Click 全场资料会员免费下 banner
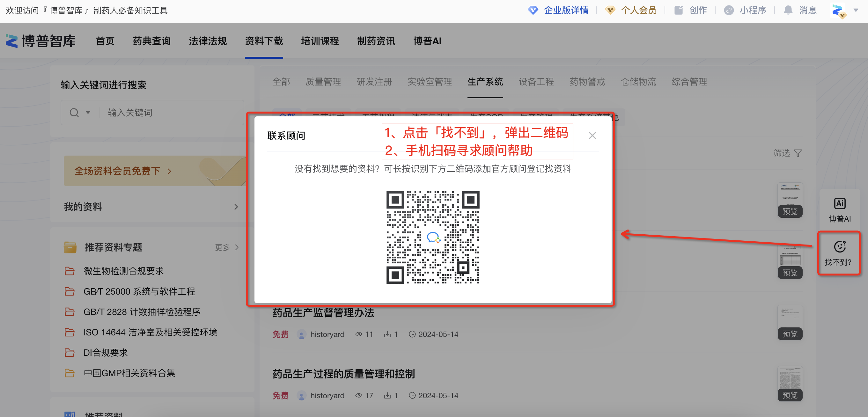The height and width of the screenshot is (417, 868). click(x=155, y=171)
